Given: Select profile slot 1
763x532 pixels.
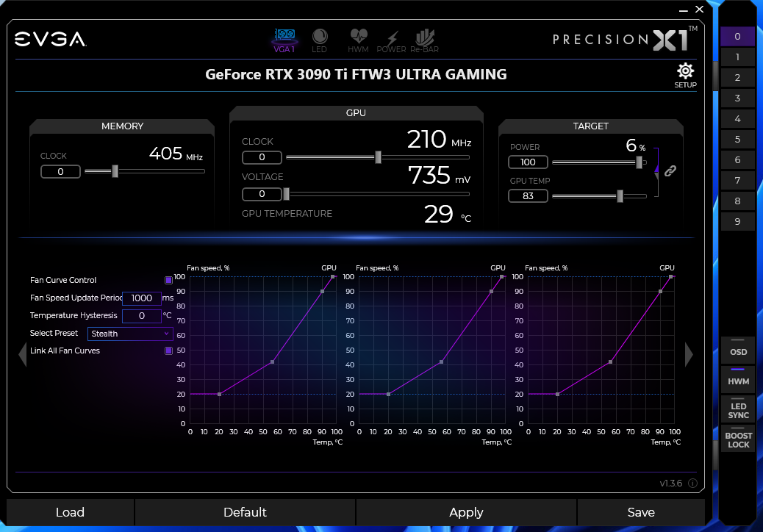Looking at the screenshot, I should pos(737,57).
